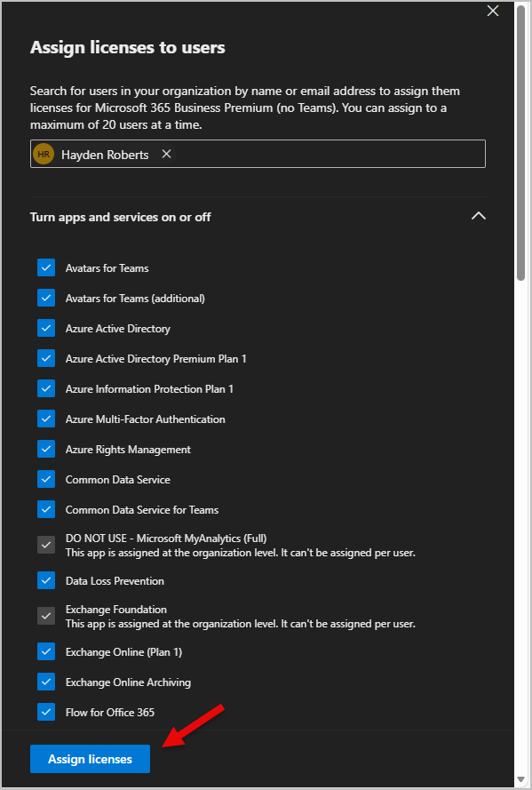Disable Data Loss Prevention
Image resolution: width=532 pixels, height=790 pixels.
[45, 580]
